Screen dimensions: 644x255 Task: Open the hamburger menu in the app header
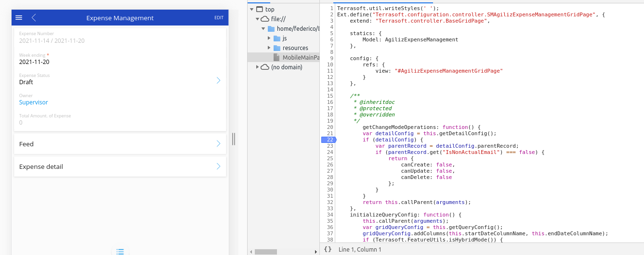pos(19,18)
